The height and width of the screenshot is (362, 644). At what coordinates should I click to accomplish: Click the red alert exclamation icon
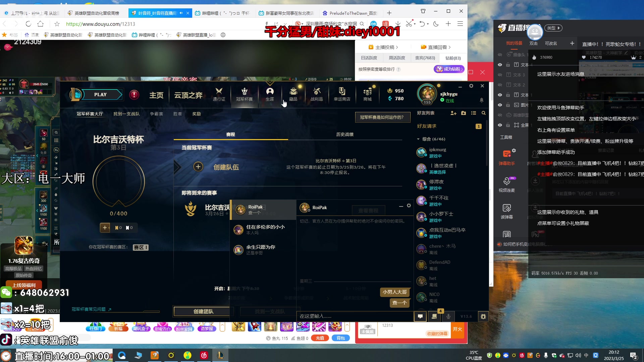tap(134, 95)
